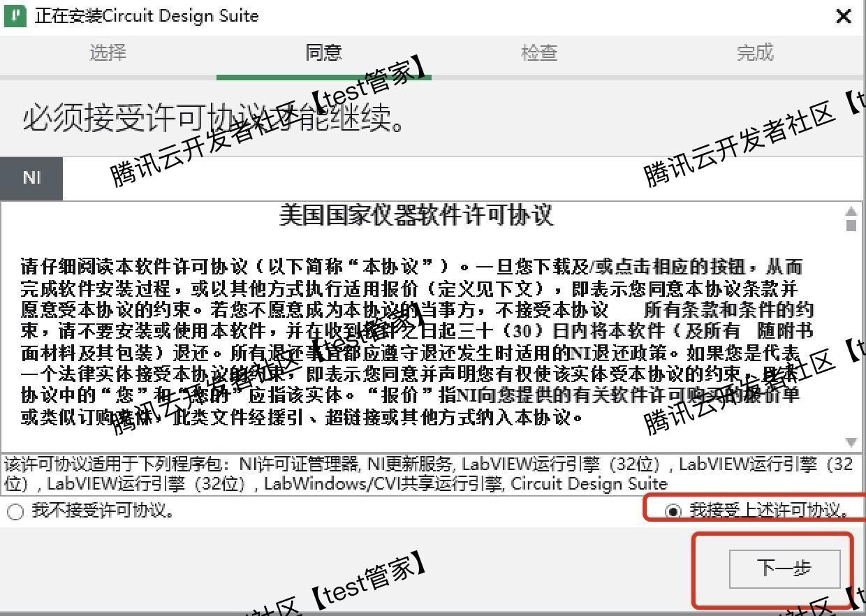
Task: Select 我接受上述许可协议 radio button
Action: coord(673,511)
